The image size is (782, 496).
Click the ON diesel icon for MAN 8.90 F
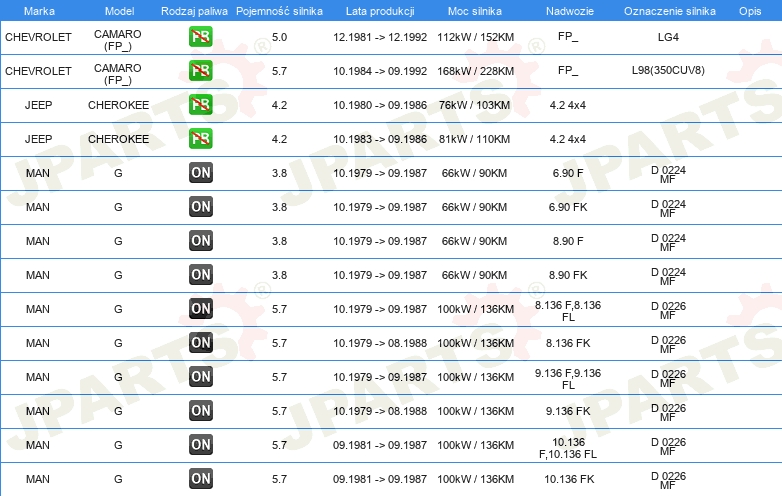[200, 240]
